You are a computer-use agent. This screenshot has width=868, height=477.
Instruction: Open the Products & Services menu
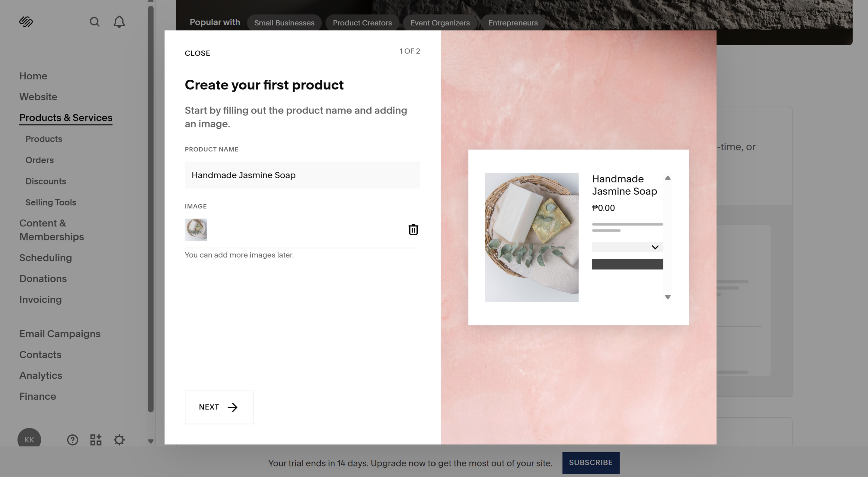(66, 118)
